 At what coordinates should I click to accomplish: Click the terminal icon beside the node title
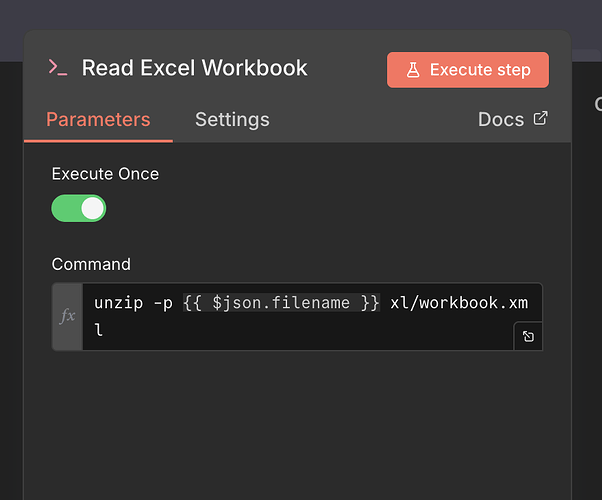pyautogui.click(x=58, y=68)
